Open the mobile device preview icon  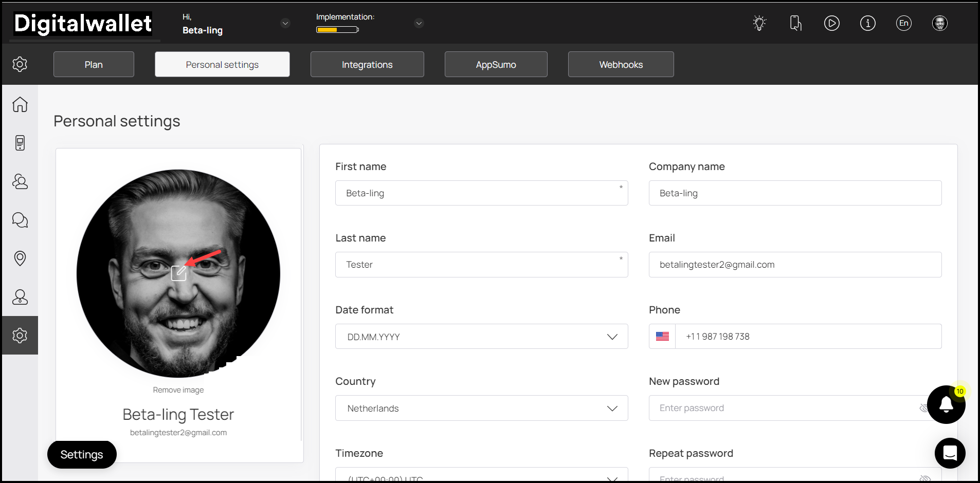coord(795,23)
